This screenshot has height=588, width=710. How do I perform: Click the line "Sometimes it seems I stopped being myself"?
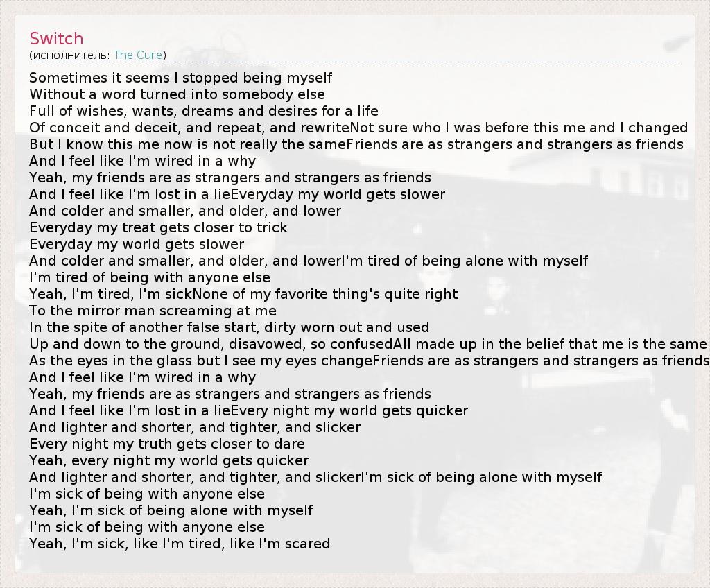click(x=180, y=78)
